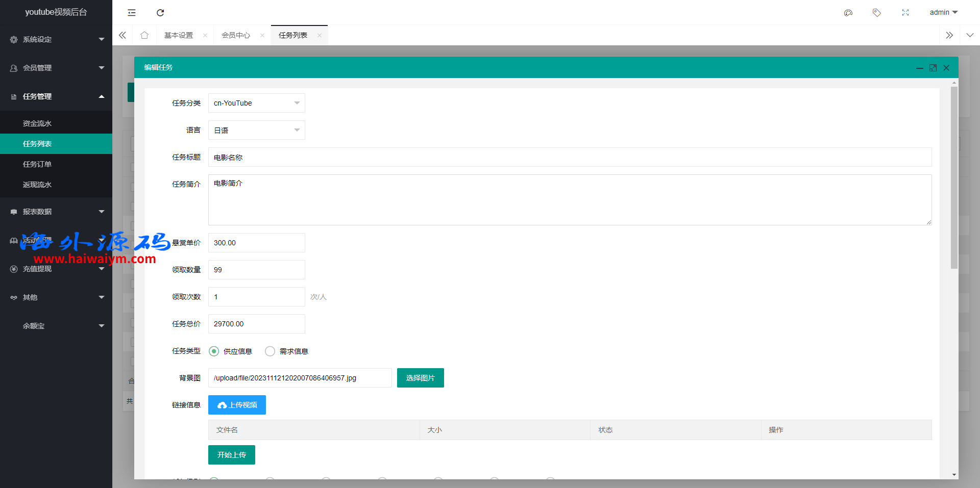Viewport: 980px width, 488px height.
Task: Click the tag note icon
Action: (x=876, y=13)
